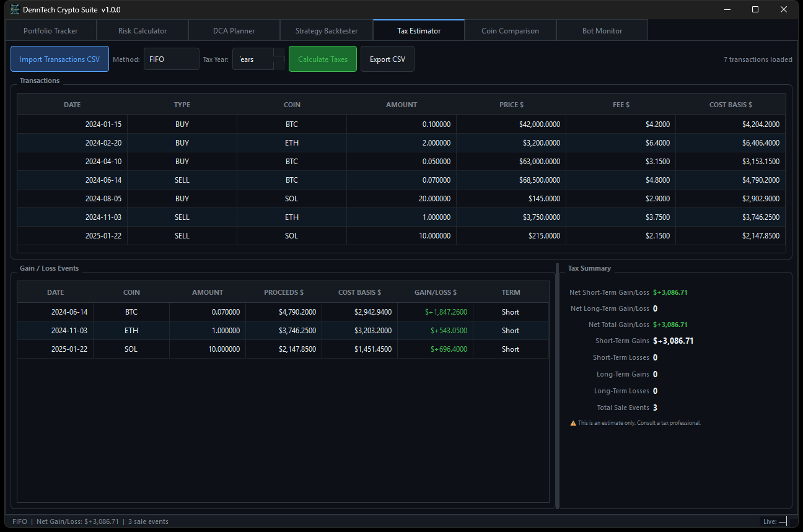Click the +543.0500 gain cell

[x=435, y=331]
